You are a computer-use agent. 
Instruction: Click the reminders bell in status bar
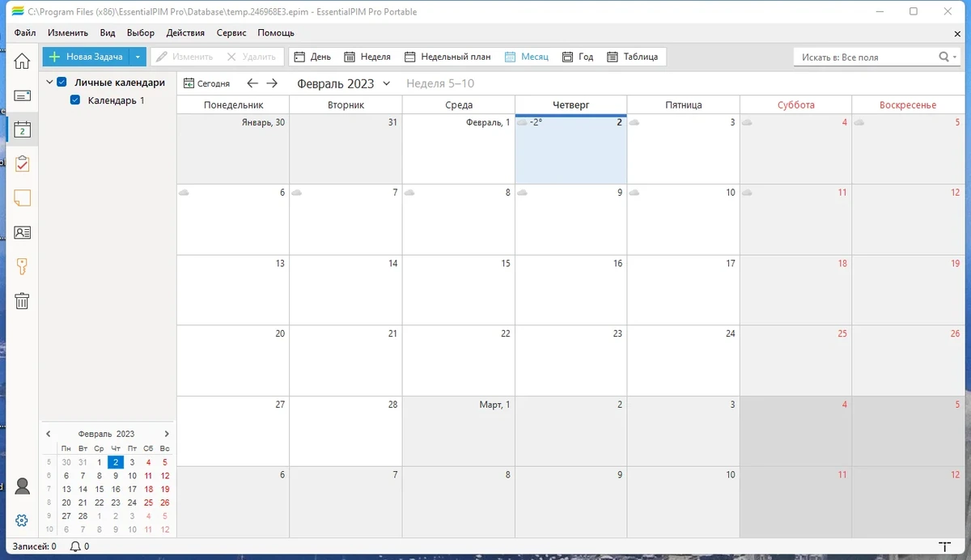(x=76, y=547)
